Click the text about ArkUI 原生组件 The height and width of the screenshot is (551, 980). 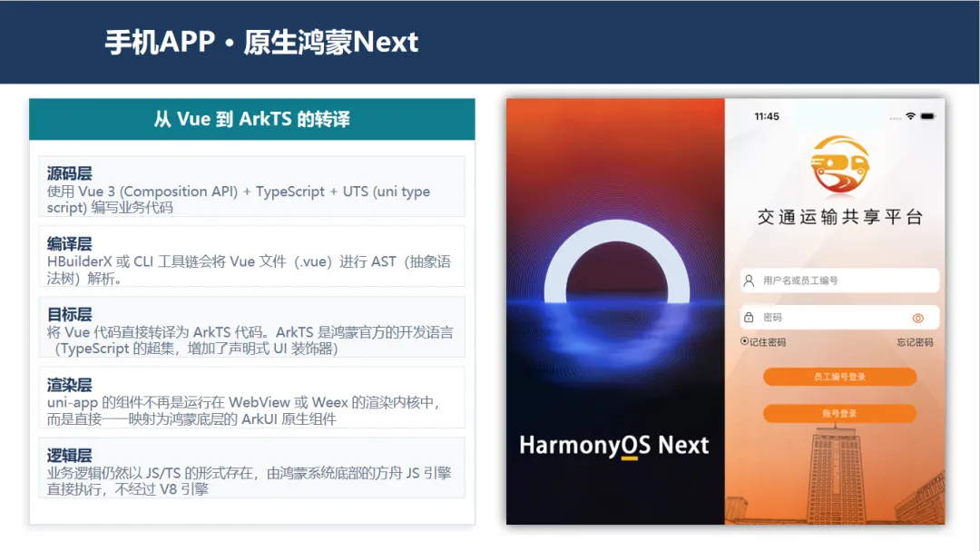(244, 411)
